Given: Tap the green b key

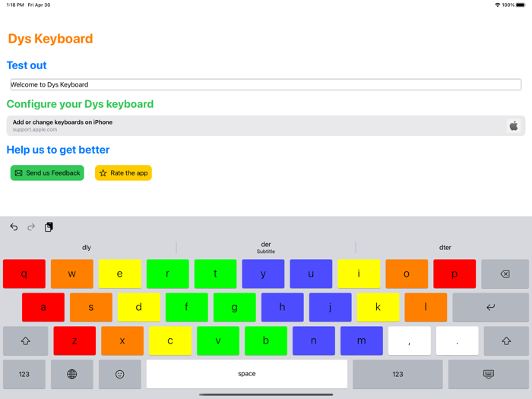Looking at the screenshot, I should coord(266,341).
